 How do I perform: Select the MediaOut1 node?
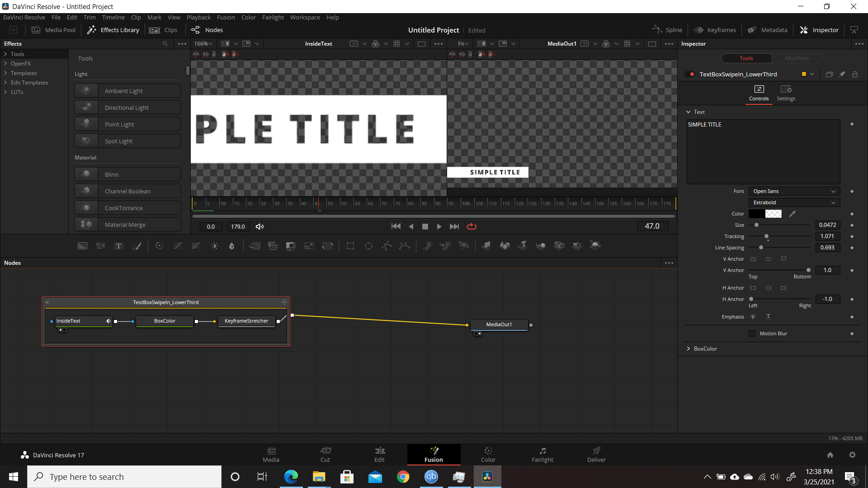[x=499, y=324]
